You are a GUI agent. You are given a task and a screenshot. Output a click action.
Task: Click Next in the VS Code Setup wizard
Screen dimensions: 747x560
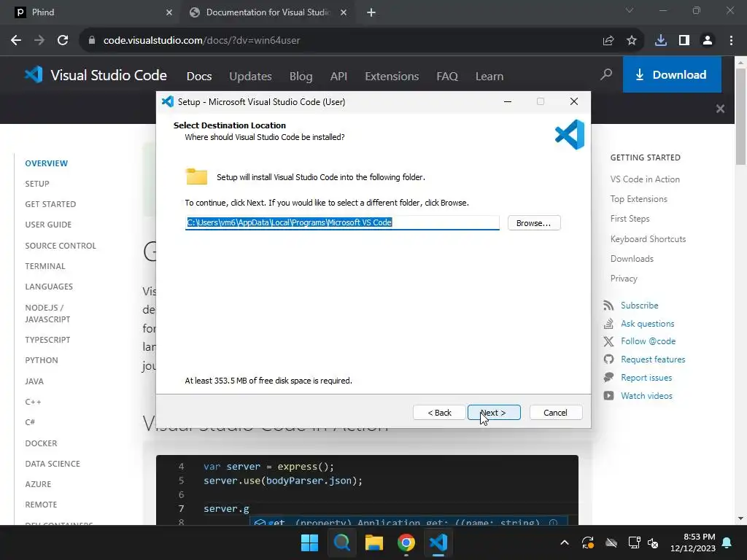(494, 413)
